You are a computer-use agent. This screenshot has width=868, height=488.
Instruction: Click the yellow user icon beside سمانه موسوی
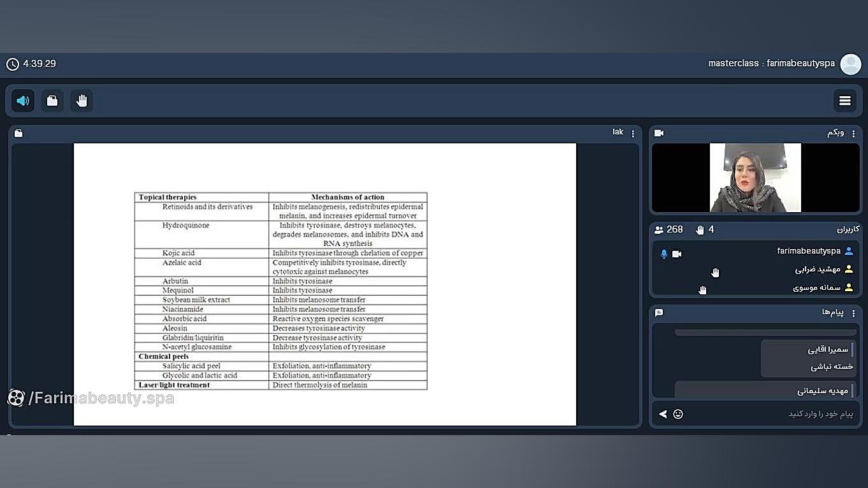pyautogui.click(x=848, y=288)
